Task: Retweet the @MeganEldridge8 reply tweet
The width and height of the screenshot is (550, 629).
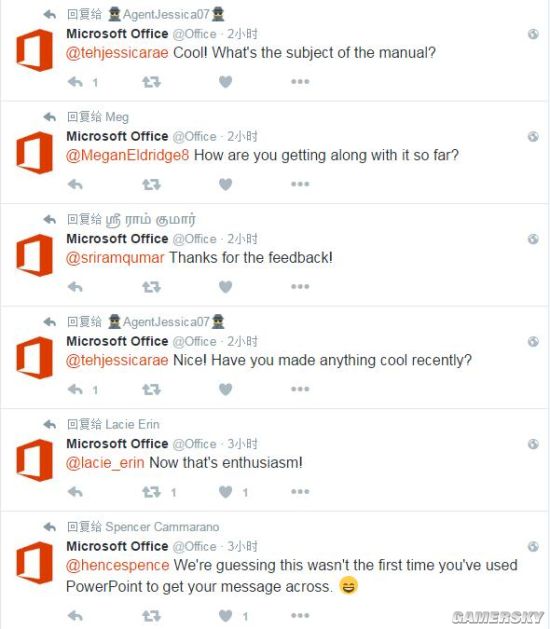Action: pyautogui.click(x=151, y=185)
